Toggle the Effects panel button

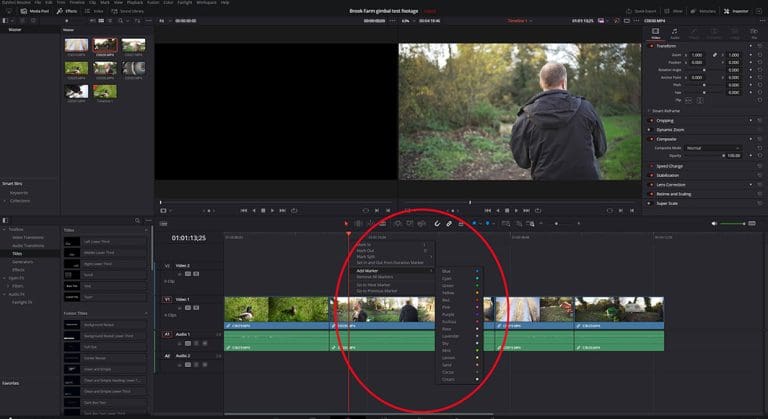67,11
